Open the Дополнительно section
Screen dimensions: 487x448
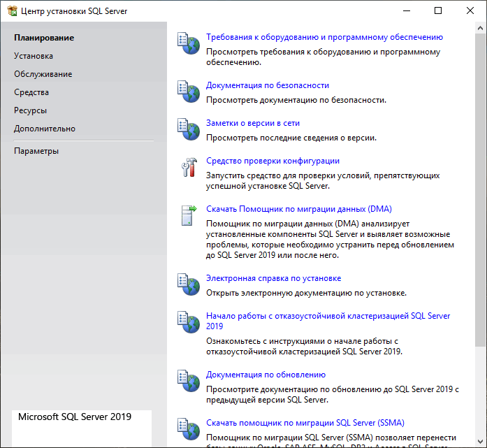pos(45,129)
